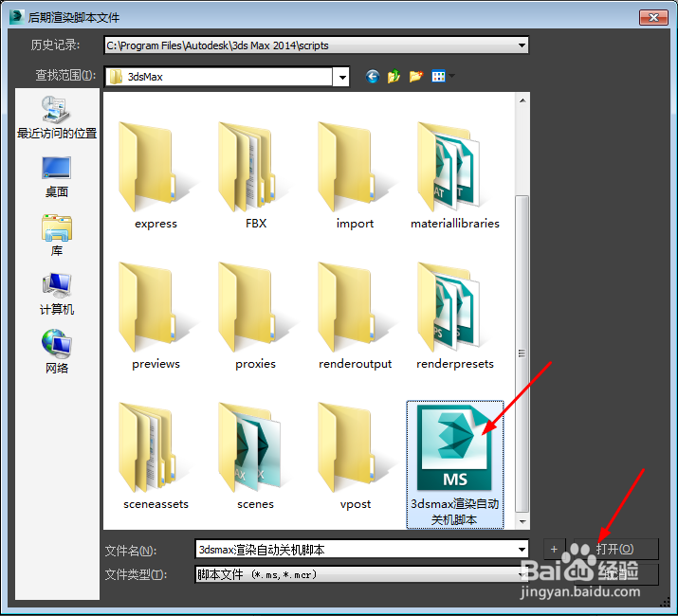Open Libraries (库) shortcut
The height and width of the screenshot is (616, 678).
(57, 236)
